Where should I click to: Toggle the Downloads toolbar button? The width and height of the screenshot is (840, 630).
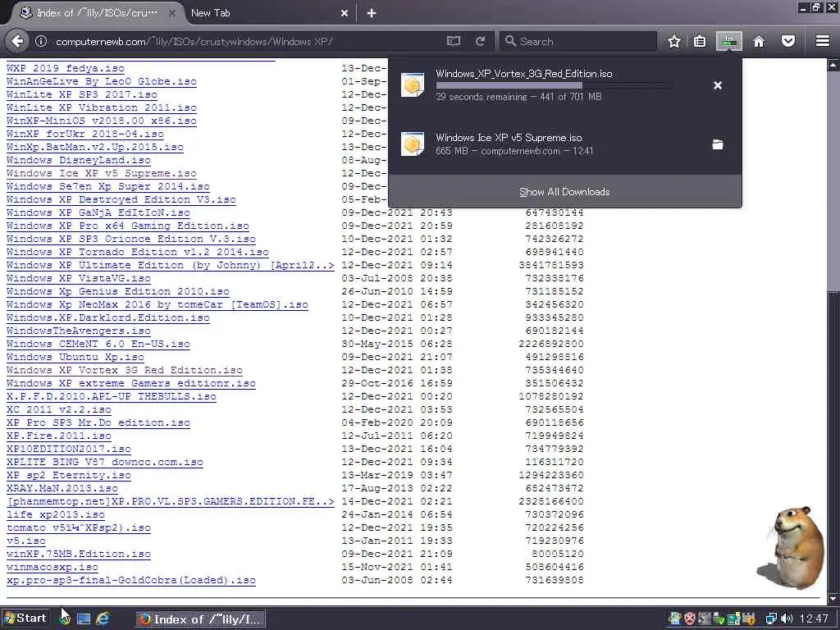(x=729, y=41)
